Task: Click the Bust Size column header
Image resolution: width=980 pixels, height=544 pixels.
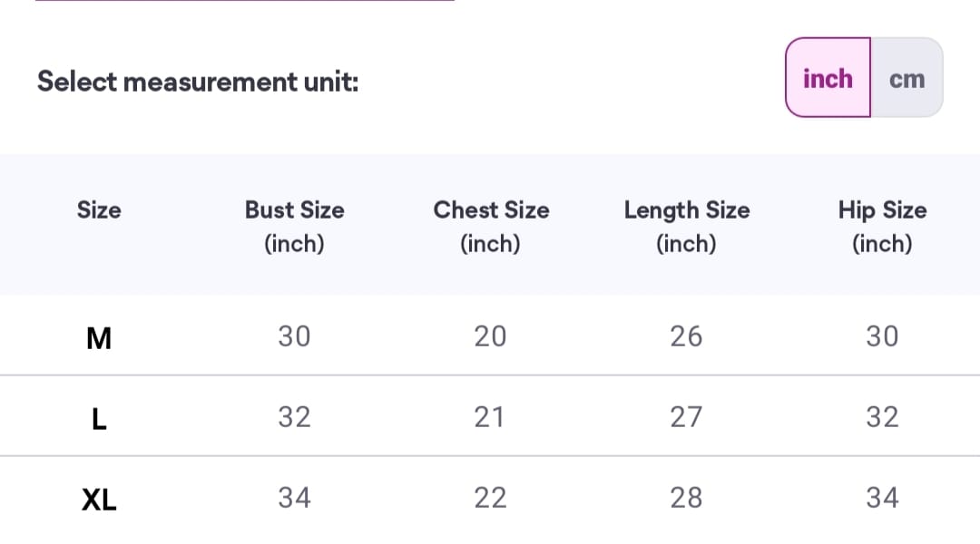Action: pos(294,226)
